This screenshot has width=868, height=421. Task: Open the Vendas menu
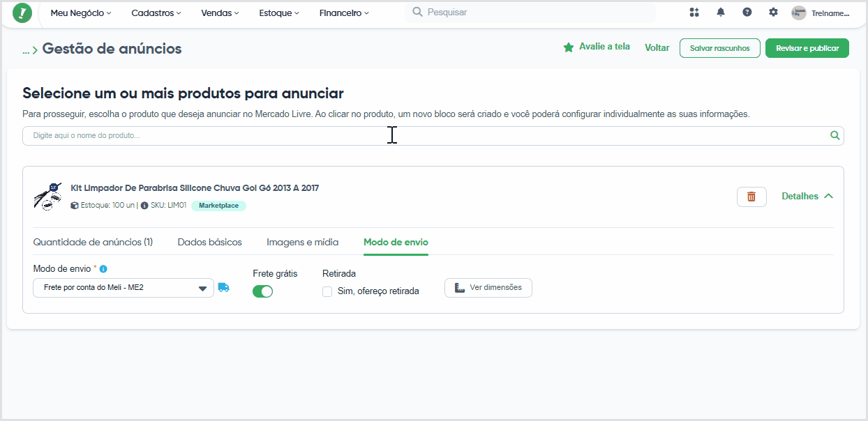[220, 13]
